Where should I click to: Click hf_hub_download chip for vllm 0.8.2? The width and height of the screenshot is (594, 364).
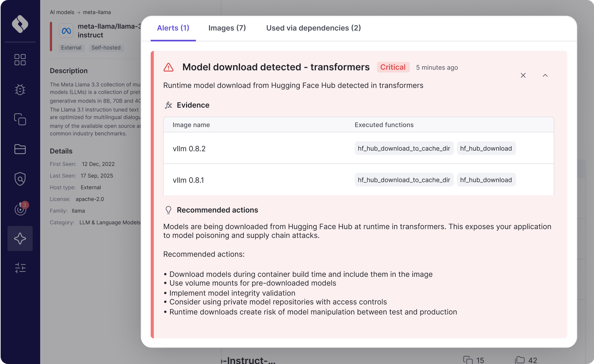[486, 148]
